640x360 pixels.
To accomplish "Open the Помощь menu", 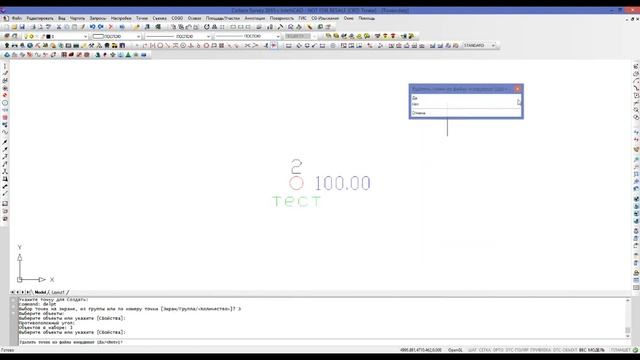I will coord(367,18).
